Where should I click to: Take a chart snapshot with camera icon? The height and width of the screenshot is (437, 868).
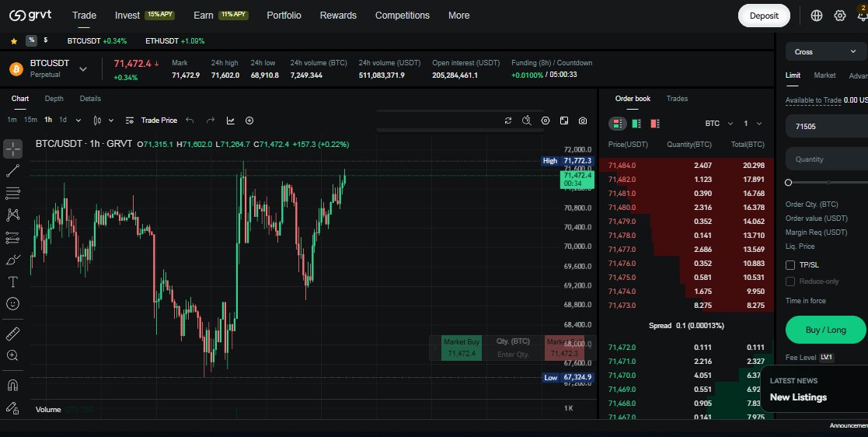(583, 121)
